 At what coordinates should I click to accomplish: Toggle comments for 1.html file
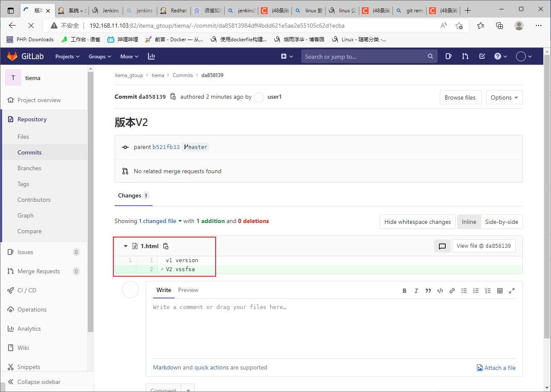(x=442, y=246)
